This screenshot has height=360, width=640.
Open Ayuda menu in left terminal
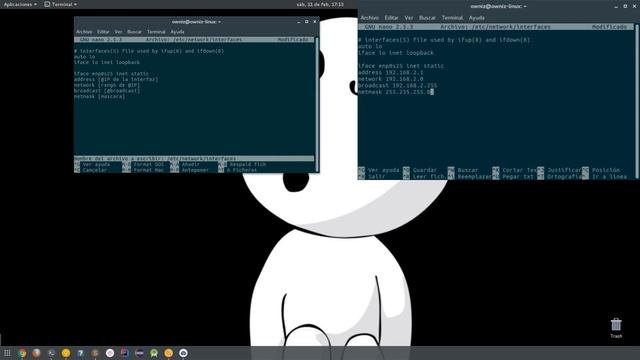[x=177, y=31]
